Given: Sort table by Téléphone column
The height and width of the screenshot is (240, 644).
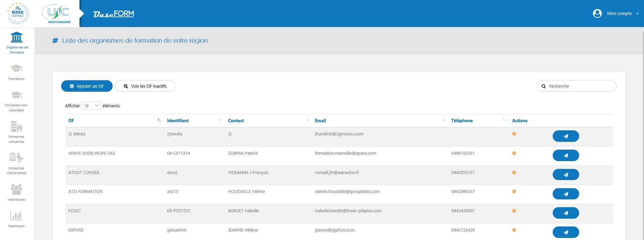Looking at the screenshot, I should [x=462, y=121].
